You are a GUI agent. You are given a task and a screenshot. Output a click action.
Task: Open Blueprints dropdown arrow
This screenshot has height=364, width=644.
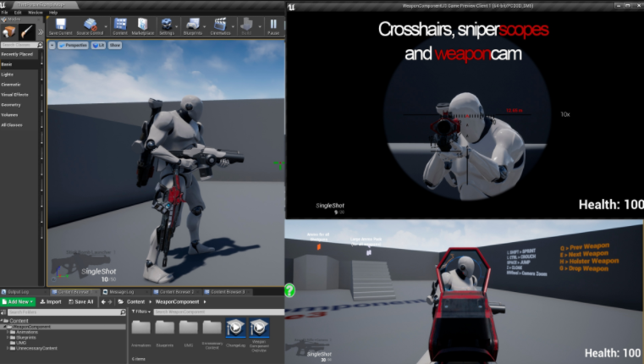pyautogui.click(x=205, y=27)
